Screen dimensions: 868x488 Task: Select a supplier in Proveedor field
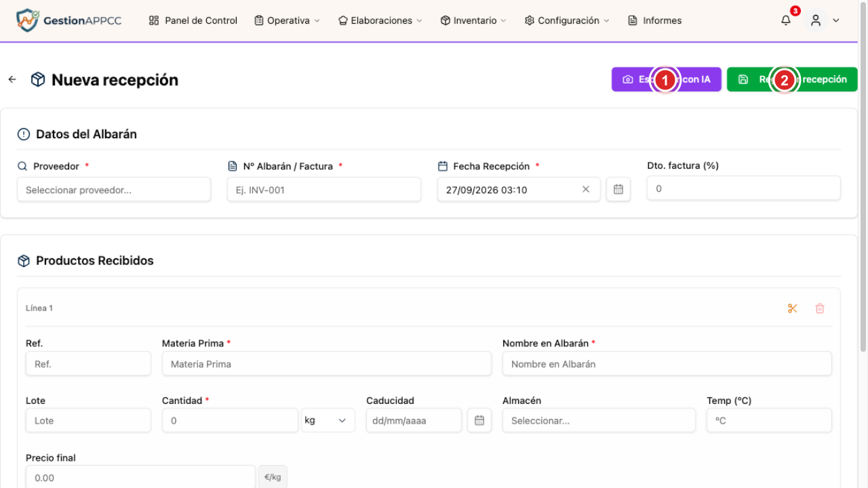click(114, 190)
